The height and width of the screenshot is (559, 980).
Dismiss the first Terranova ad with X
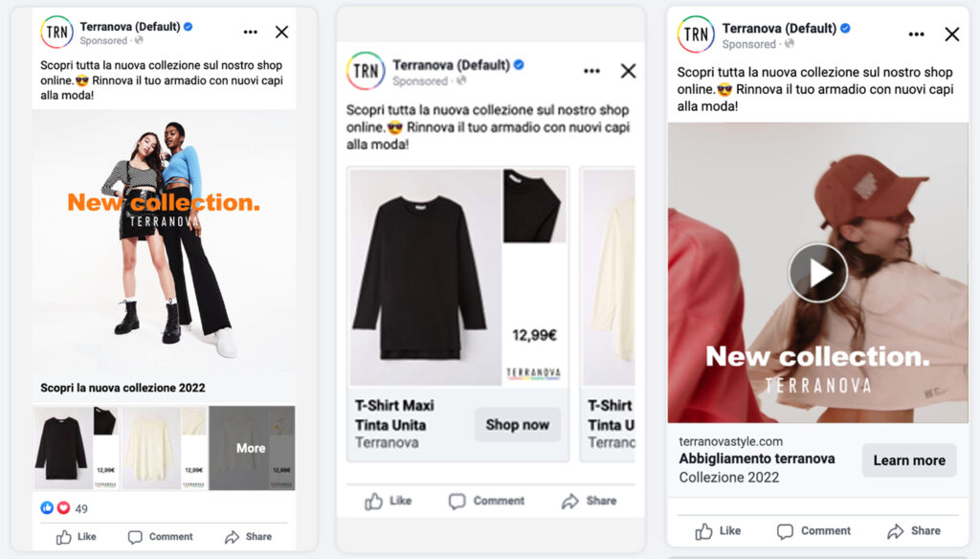[x=282, y=32]
